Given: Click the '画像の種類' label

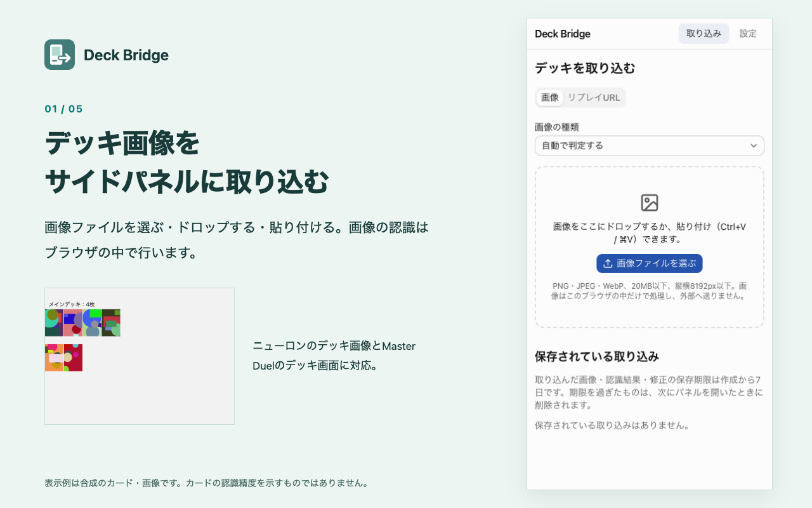Looking at the screenshot, I should 557,127.
